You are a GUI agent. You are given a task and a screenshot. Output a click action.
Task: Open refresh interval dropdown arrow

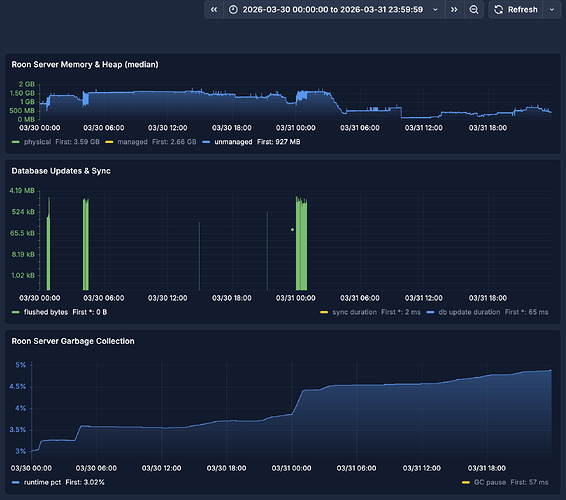tap(552, 10)
